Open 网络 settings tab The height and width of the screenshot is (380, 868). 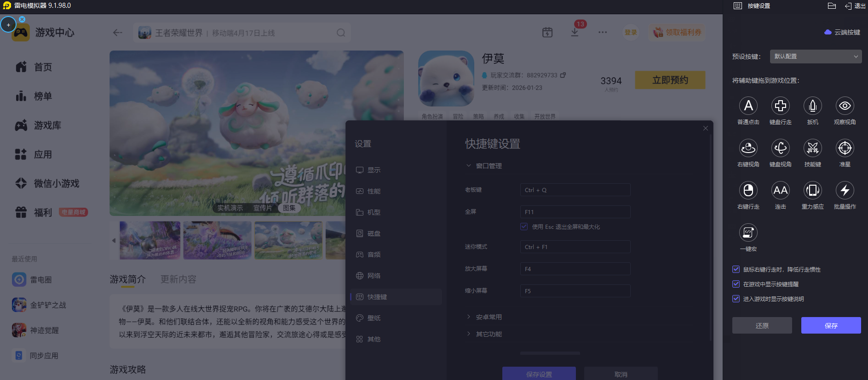[396, 276]
